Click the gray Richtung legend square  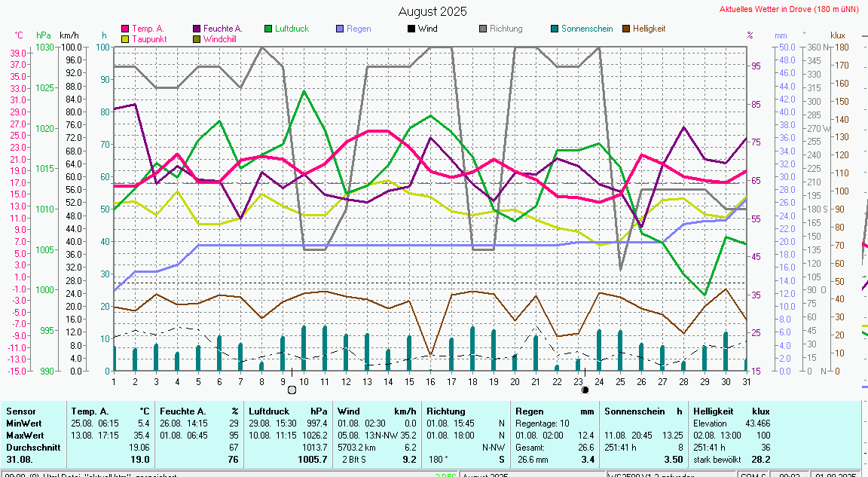coord(483,29)
